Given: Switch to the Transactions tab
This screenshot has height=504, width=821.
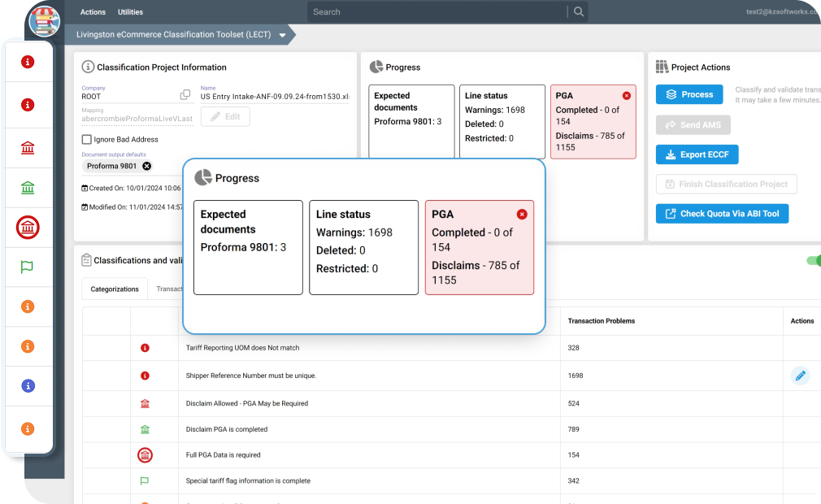Looking at the screenshot, I should 169,289.
